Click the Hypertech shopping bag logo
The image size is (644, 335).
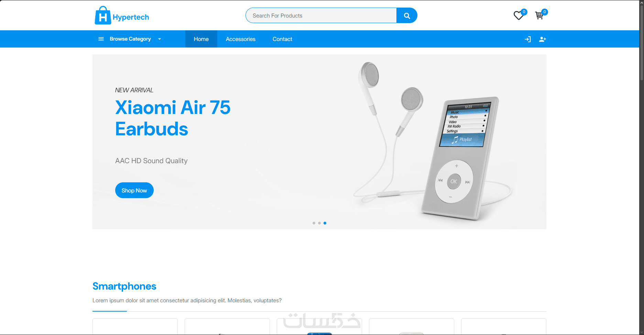(x=103, y=15)
